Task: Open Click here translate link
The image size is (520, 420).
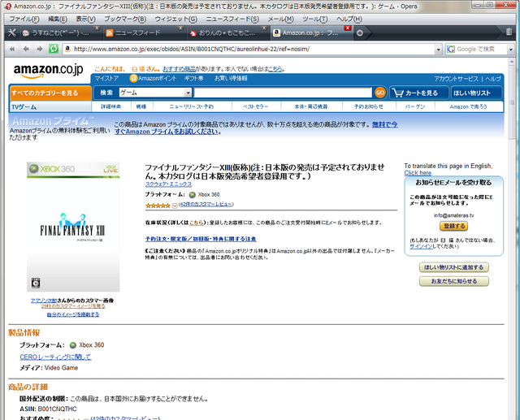Action: point(418,173)
